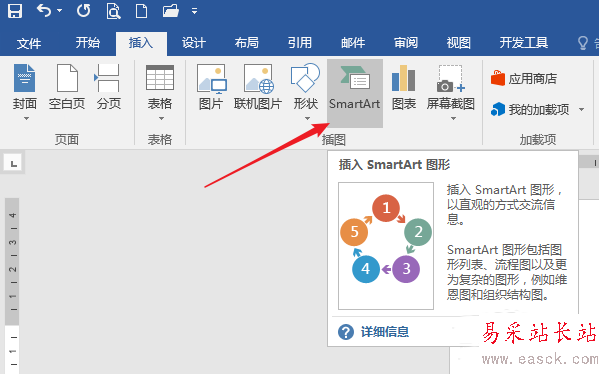599x374 pixels.
Task: Click the SmartArt button
Action: pyautogui.click(x=355, y=93)
